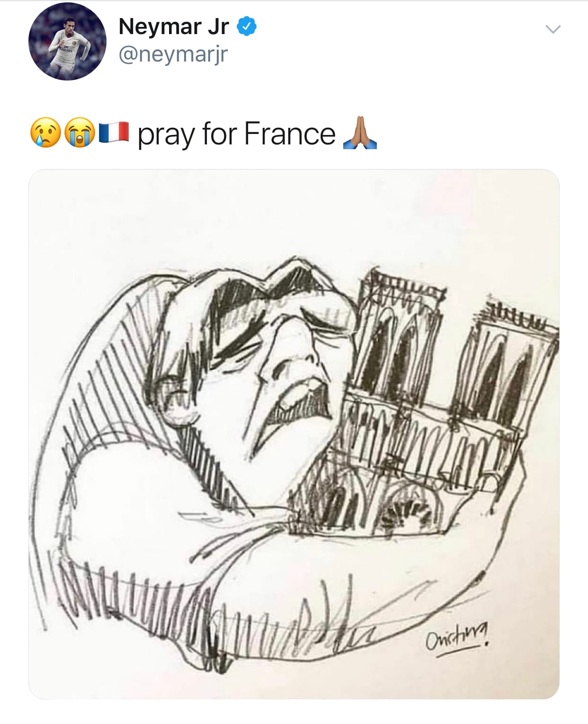Click the "pray for France" tweet text
Screen dimensions: 588x724
pos(237,134)
